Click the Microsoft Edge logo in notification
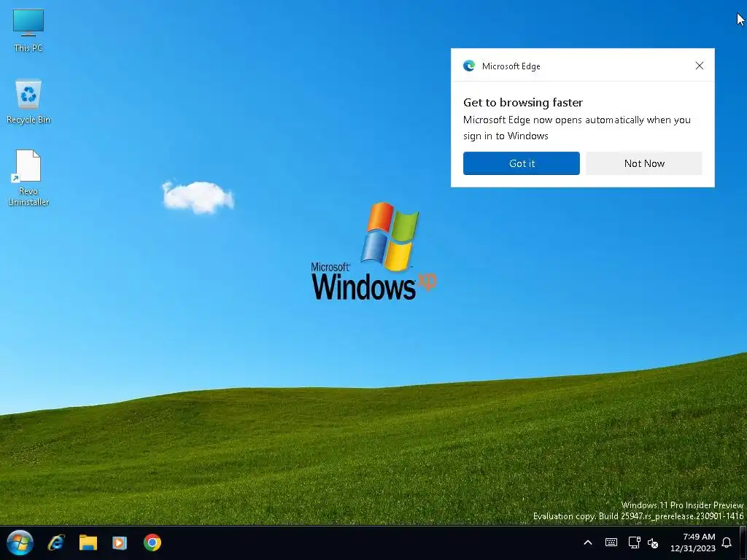Viewport: 747px width, 560px height. tap(469, 66)
